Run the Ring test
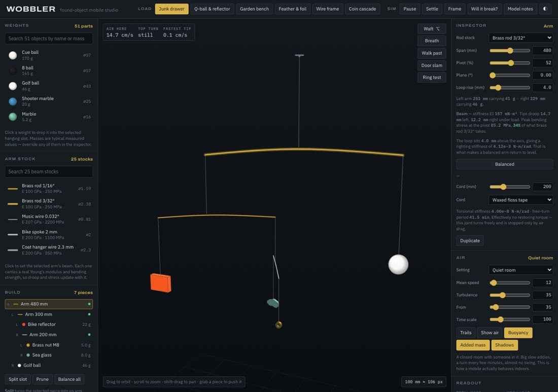This screenshot has width=558, height=392. click(x=432, y=78)
